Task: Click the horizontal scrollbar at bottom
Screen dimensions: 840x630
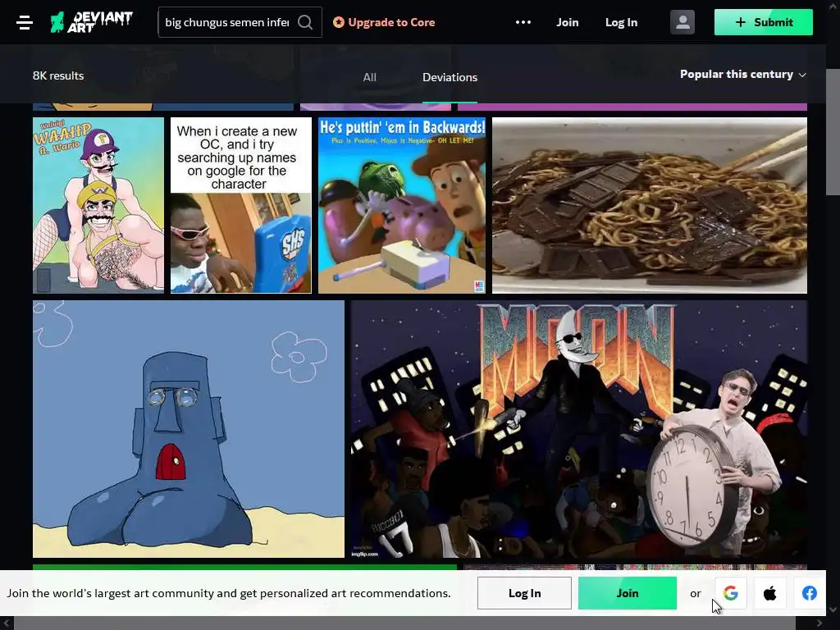Action: click(404, 623)
